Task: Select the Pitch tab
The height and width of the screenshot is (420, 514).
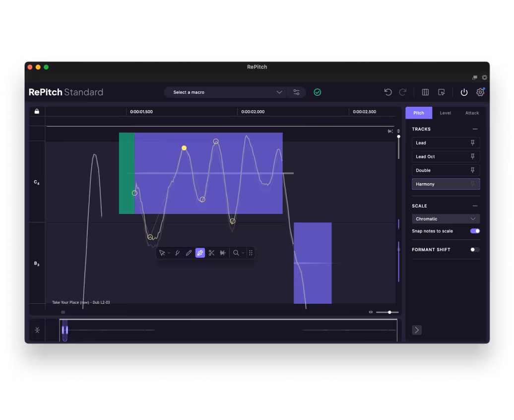Action: (419, 113)
